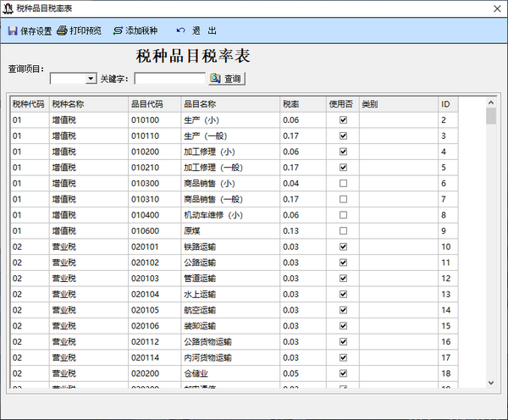Viewport: 508px width, 420px height.
Task: Click the exit undo-arrow icon
Action: pos(180,30)
